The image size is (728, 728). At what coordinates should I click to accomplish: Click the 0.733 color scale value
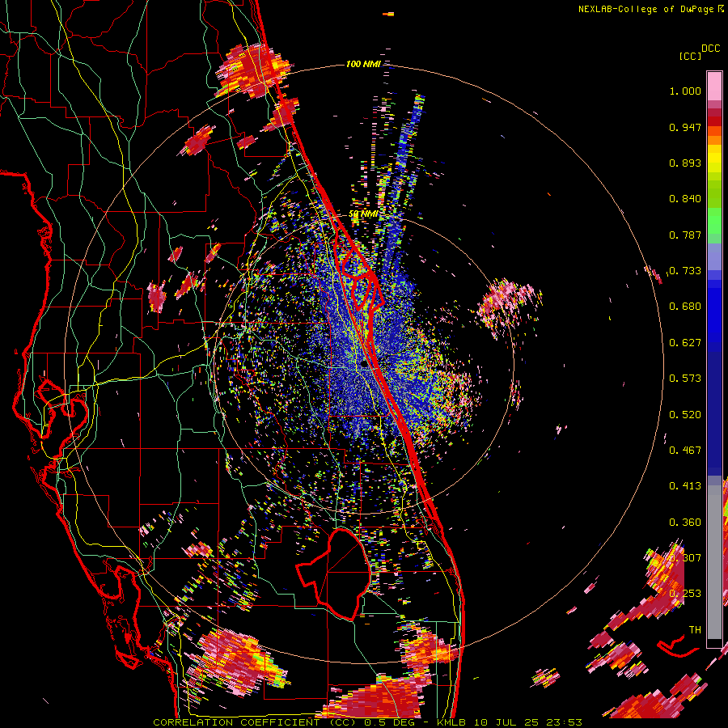[x=685, y=271]
